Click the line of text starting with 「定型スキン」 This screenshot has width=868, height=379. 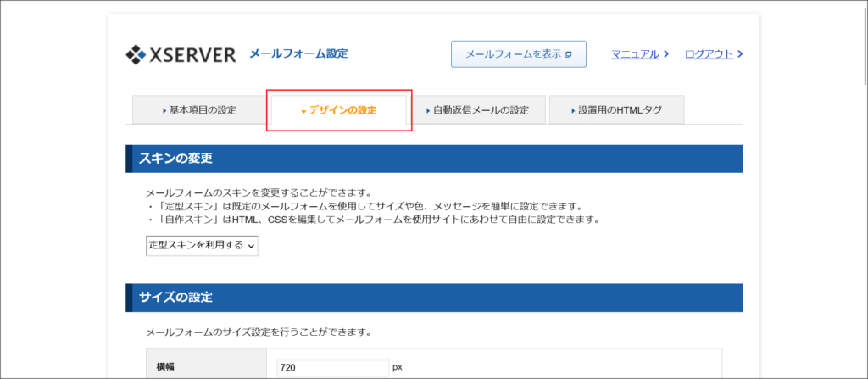point(364,207)
